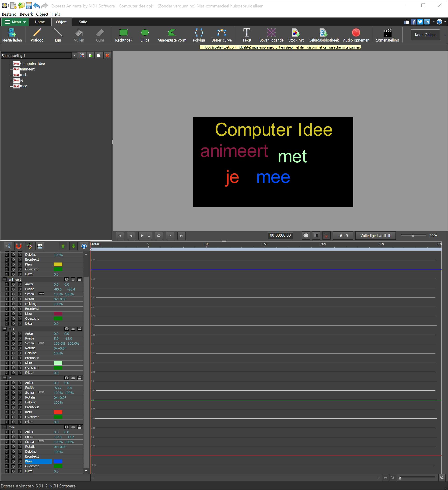Switch to the Home tab
The width and height of the screenshot is (448, 490).
click(x=40, y=22)
